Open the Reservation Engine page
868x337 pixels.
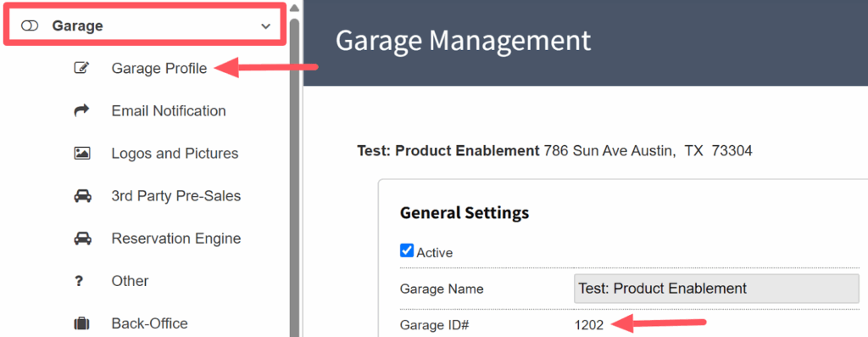[x=176, y=239]
